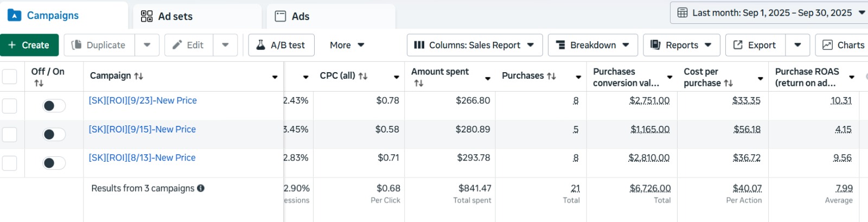Click the Breakdown list icon
The width and height of the screenshot is (868, 222).
(x=560, y=45)
